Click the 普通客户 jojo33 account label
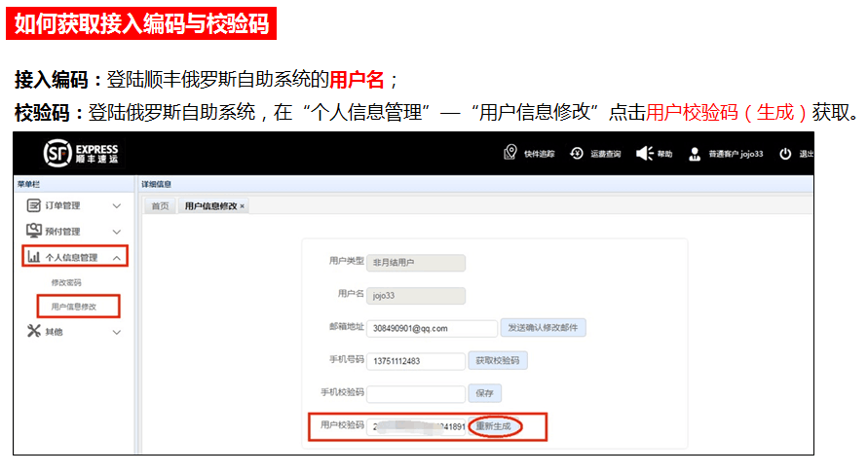 pyautogui.click(x=736, y=154)
